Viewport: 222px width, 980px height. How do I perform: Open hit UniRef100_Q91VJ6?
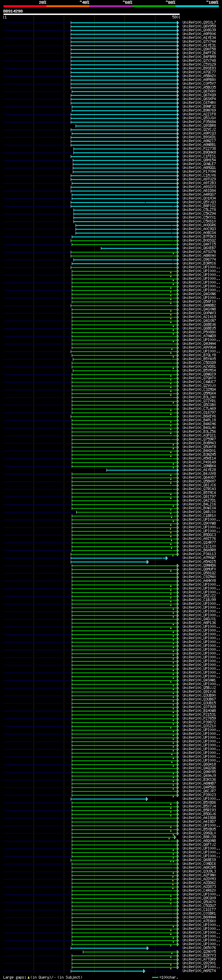click(199, 691)
